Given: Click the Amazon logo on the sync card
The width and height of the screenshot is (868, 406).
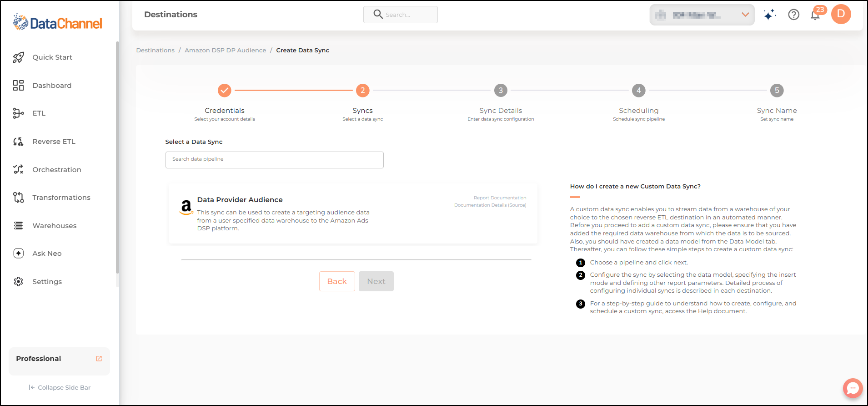Looking at the screenshot, I should tap(186, 207).
